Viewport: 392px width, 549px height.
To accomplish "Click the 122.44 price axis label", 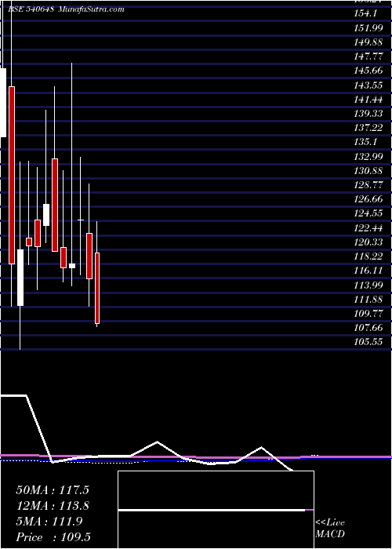I will [368, 227].
